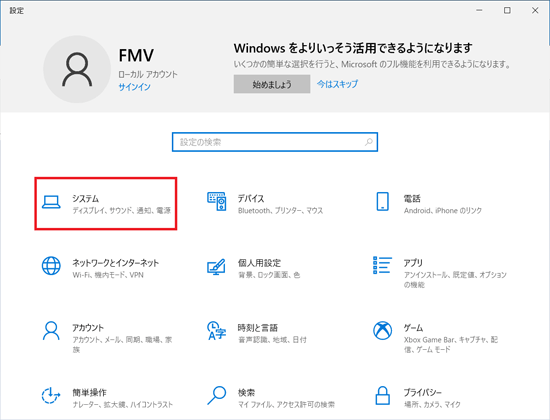The width and height of the screenshot is (550, 420).
Task: Select the システム category title
Action: pyautogui.click(x=85, y=199)
